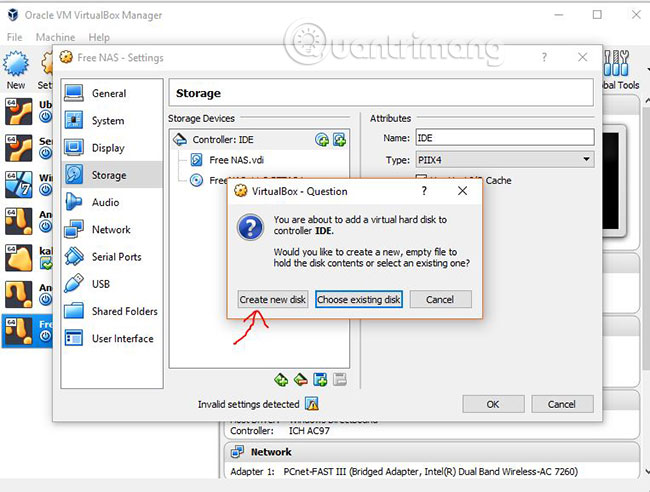Viewport: 650px width, 492px height.
Task: Open Machine menu in VirtualBox Manager
Action: (55, 37)
